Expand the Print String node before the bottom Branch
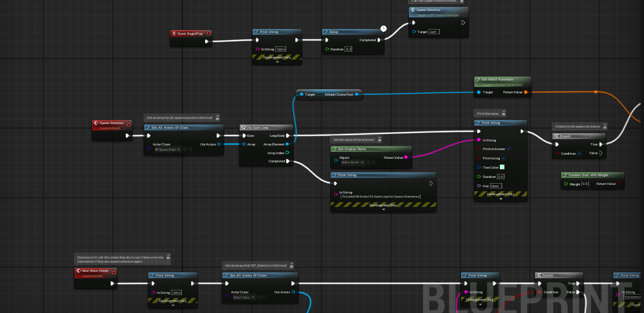 pos(480,305)
